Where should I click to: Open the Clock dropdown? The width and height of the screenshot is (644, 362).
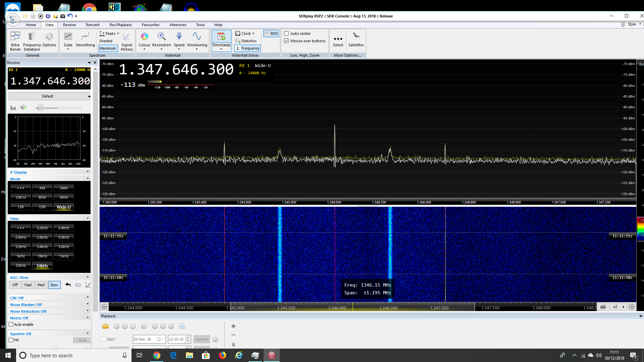(245, 34)
